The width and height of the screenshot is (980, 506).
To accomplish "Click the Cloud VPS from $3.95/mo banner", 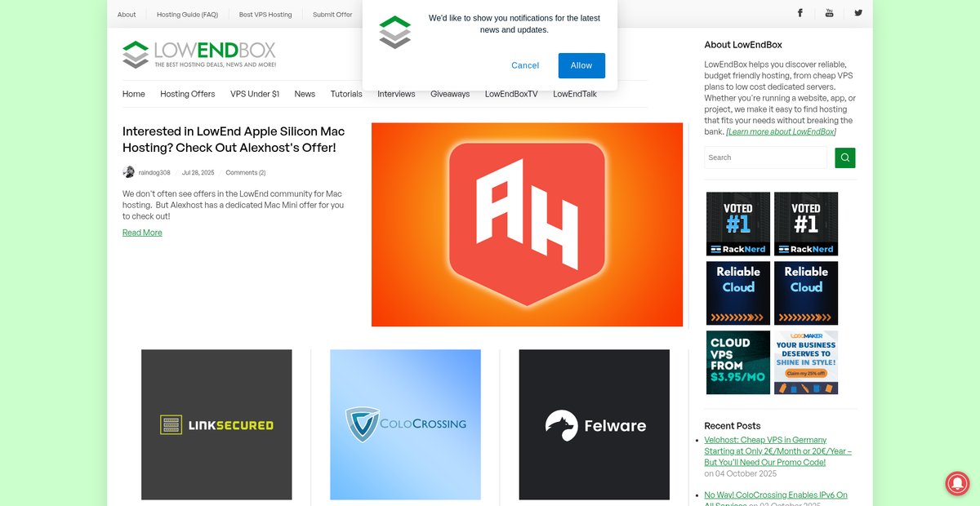I will (738, 362).
